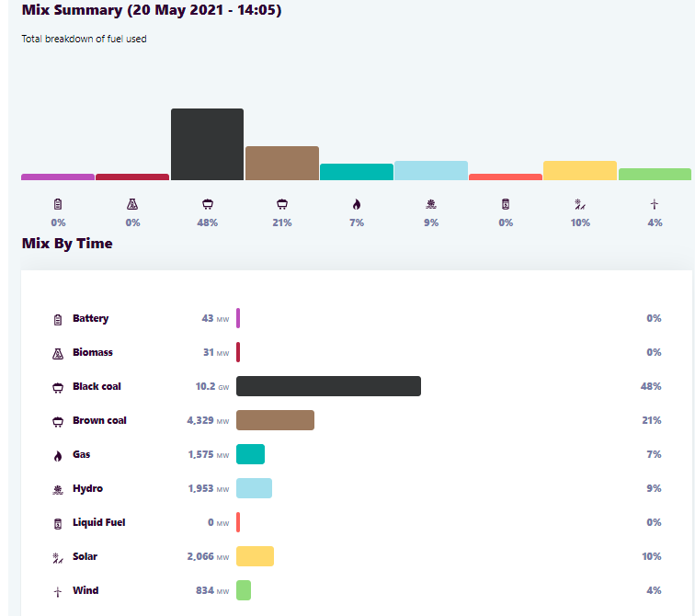The height and width of the screenshot is (616, 695).
Task: Click the Hydro icon next to Hydro label
Action: pos(57,489)
